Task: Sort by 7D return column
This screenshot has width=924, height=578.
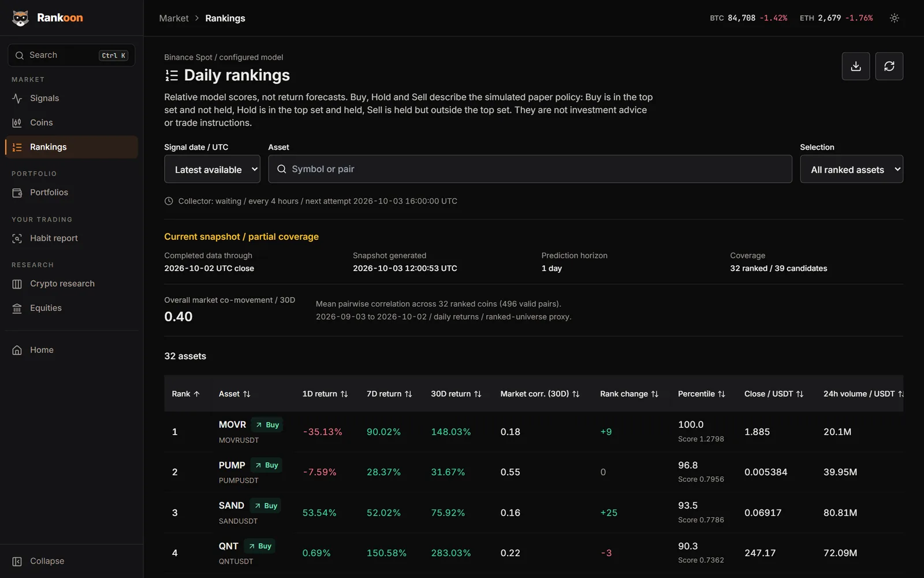Action: (x=389, y=394)
